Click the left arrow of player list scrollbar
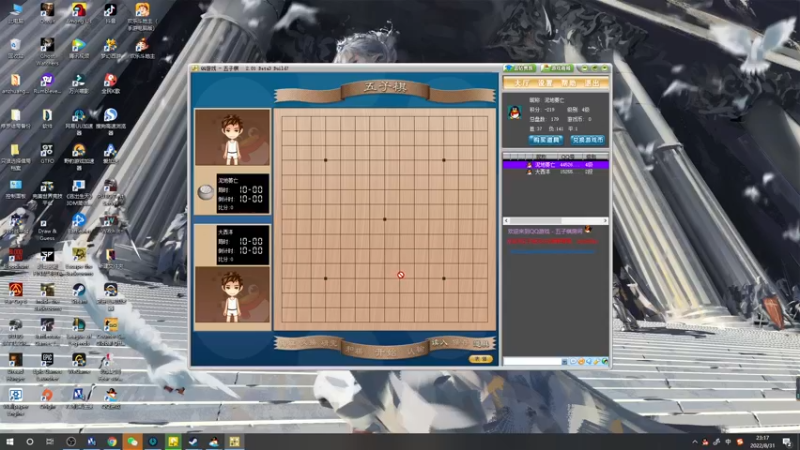The height and width of the screenshot is (450, 800). point(506,220)
